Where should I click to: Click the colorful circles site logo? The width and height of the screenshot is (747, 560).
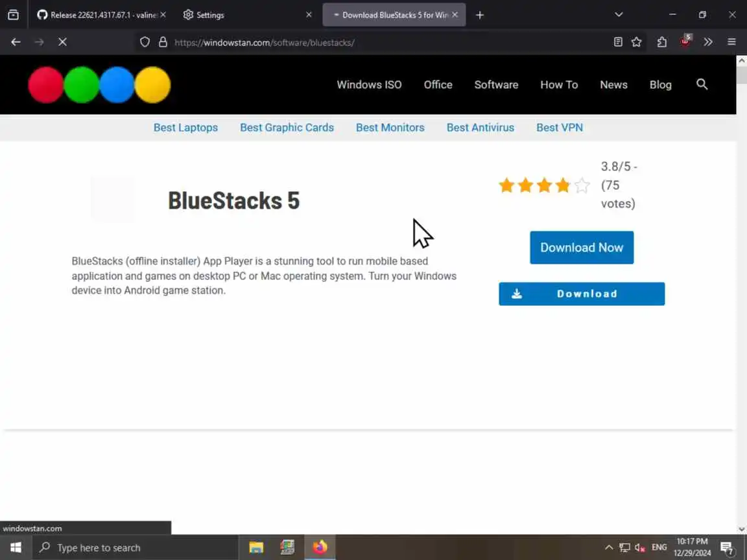click(x=99, y=85)
